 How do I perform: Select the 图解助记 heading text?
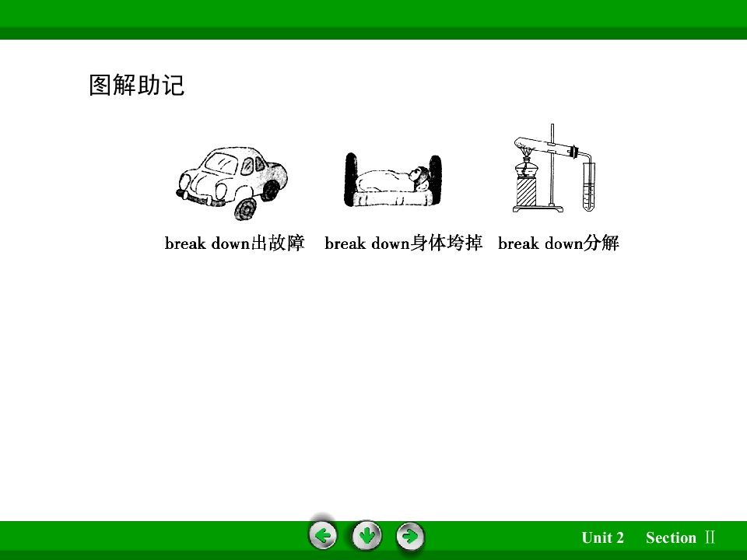point(137,86)
